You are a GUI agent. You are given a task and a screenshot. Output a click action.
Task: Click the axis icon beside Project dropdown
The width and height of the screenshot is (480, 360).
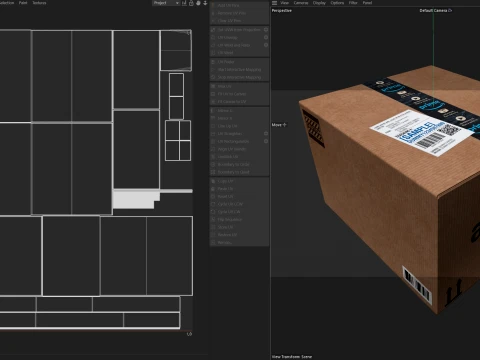point(184,3)
